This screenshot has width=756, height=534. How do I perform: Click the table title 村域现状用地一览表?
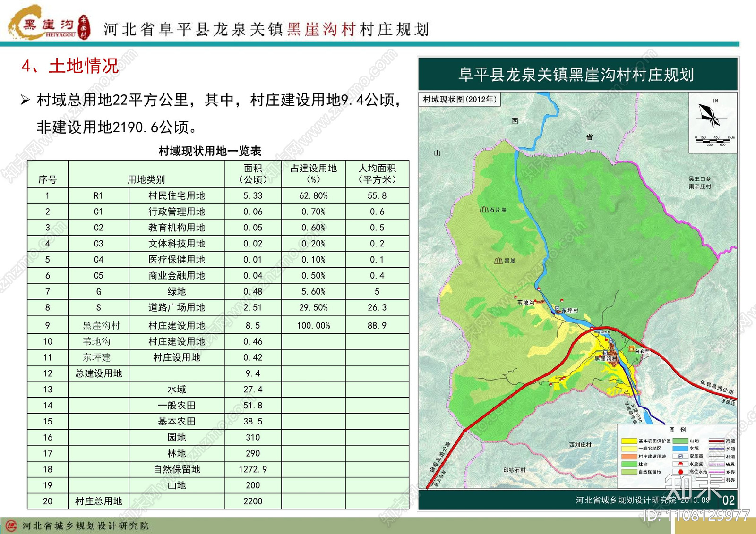[x=210, y=151]
